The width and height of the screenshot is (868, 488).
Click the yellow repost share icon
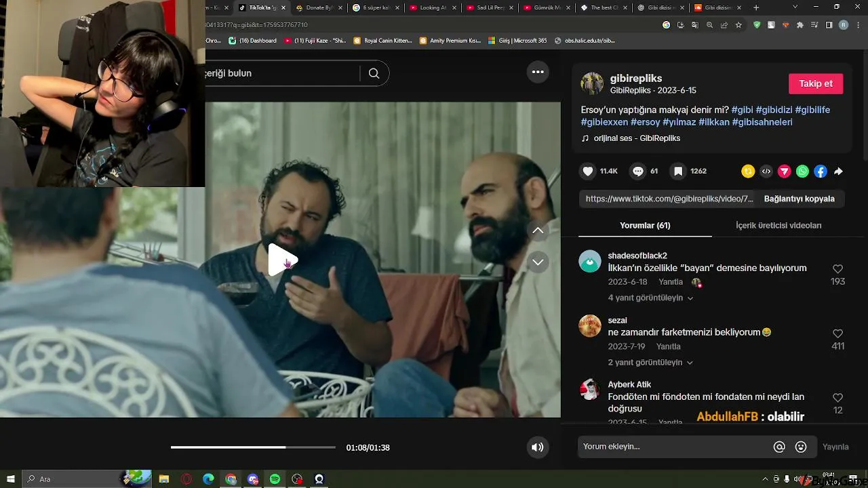coord(748,171)
